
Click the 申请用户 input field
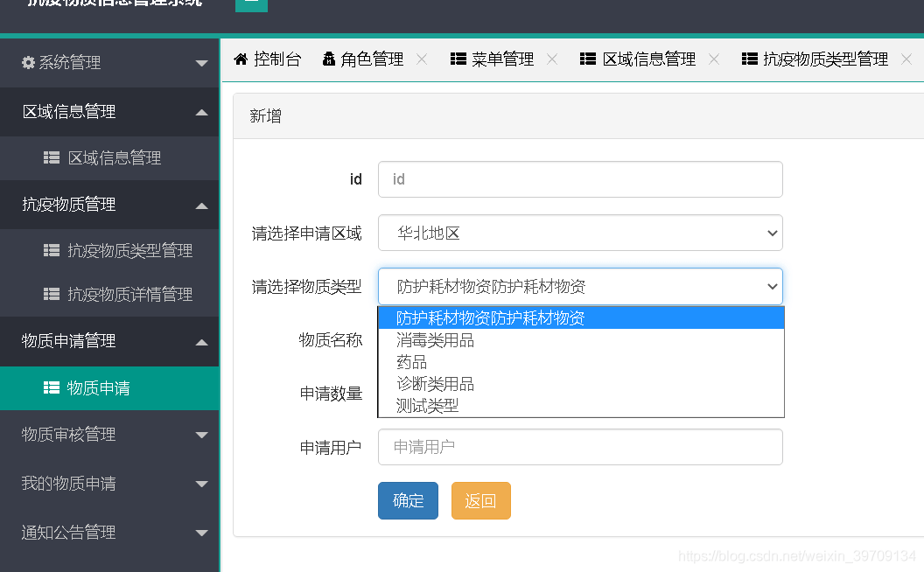coord(580,447)
